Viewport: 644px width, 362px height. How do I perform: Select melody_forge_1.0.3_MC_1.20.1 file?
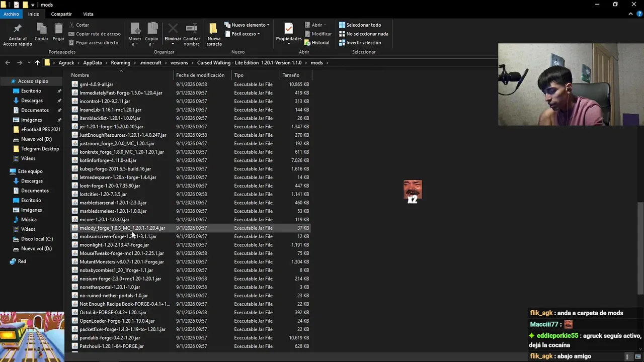(190, 228)
